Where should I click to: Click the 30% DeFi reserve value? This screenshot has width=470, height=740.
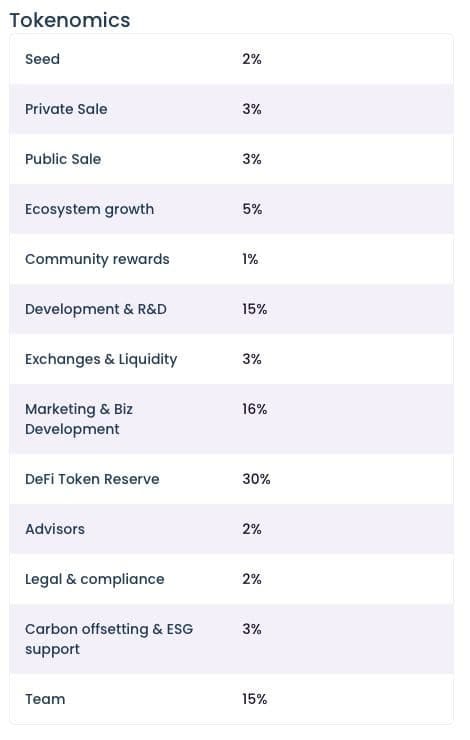(x=256, y=479)
